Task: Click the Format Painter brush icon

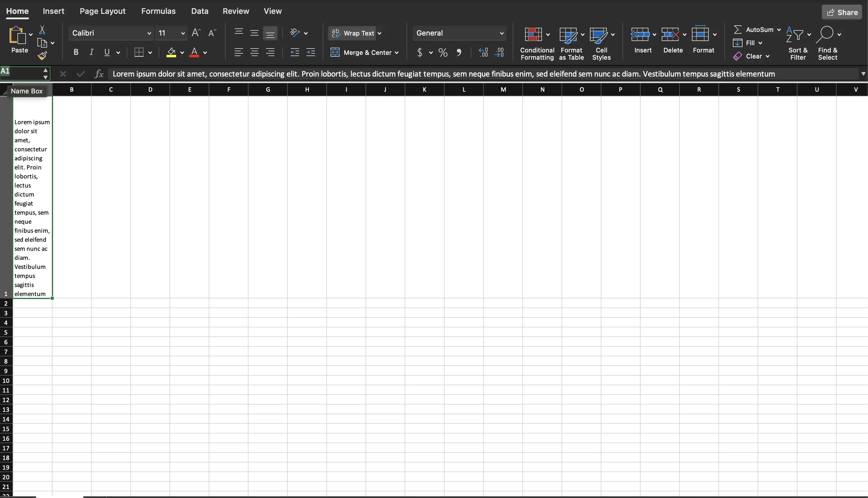Action: pyautogui.click(x=43, y=56)
